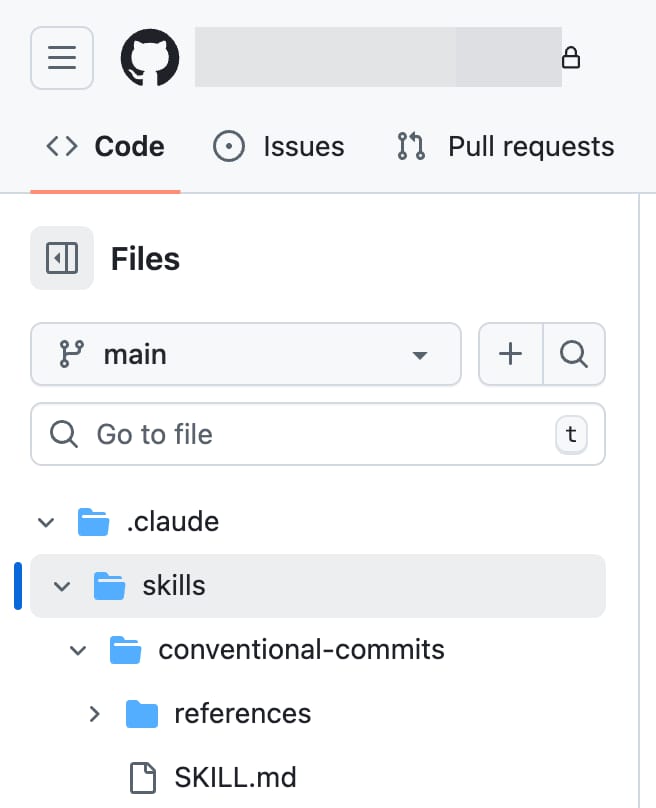The height and width of the screenshot is (808, 656).
Task: Collapse the .claude folder chevron
Action: pos(46,521)
